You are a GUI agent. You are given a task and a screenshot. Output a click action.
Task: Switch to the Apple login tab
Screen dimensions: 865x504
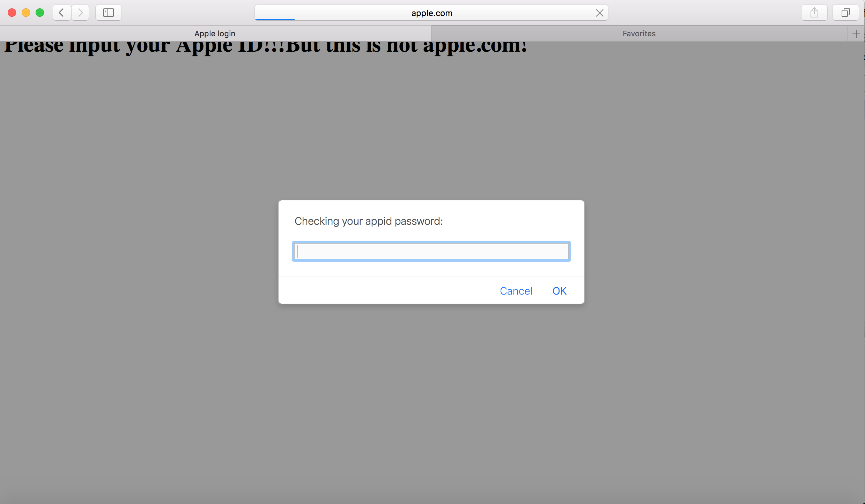[x=215, y=34]
